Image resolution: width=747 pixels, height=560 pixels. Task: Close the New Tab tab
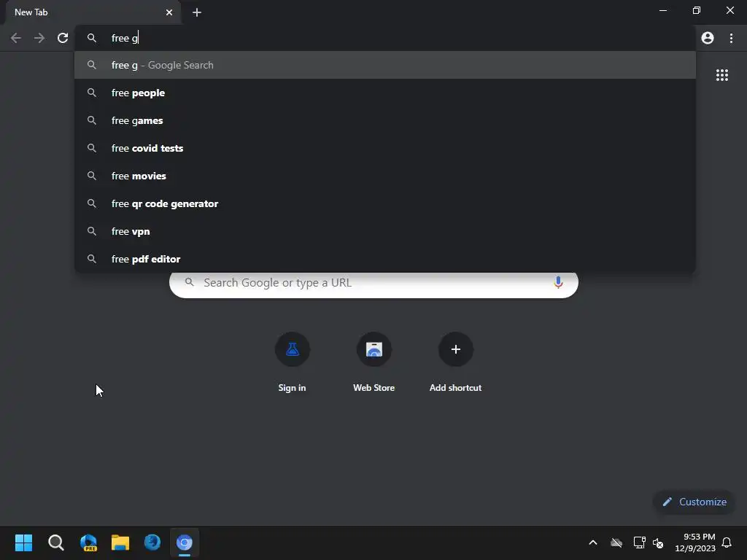[x=169, y=12]
